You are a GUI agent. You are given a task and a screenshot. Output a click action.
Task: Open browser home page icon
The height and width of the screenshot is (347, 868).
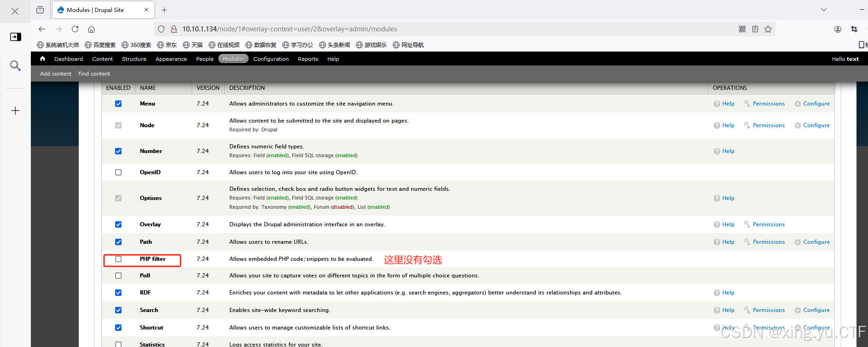click(92, 29)
